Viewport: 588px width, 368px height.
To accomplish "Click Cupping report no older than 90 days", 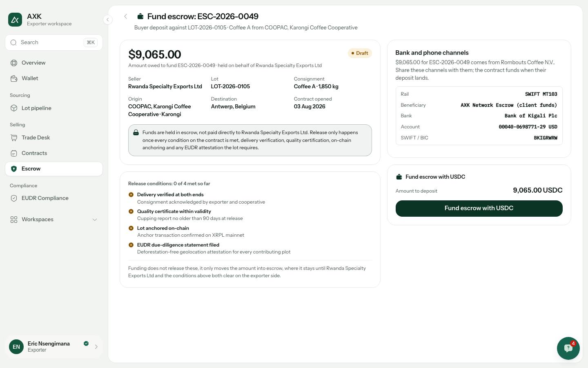I will pyautogui.click(x=190, y=218).
